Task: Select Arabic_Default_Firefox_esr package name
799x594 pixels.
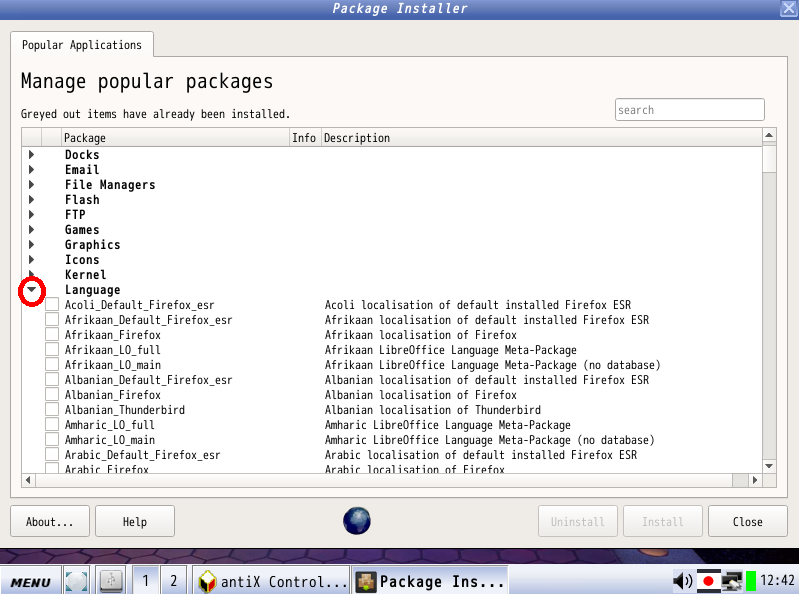Action: [x=142, y=455]
